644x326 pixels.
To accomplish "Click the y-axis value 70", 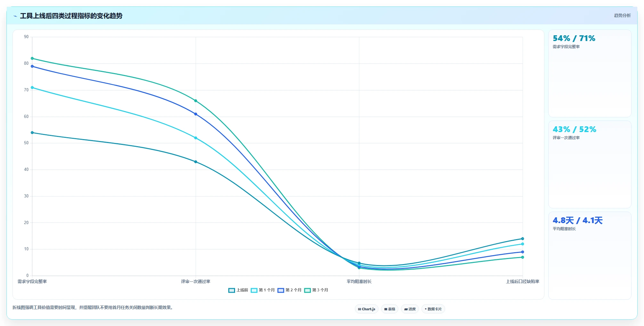I will pos(26,90).
